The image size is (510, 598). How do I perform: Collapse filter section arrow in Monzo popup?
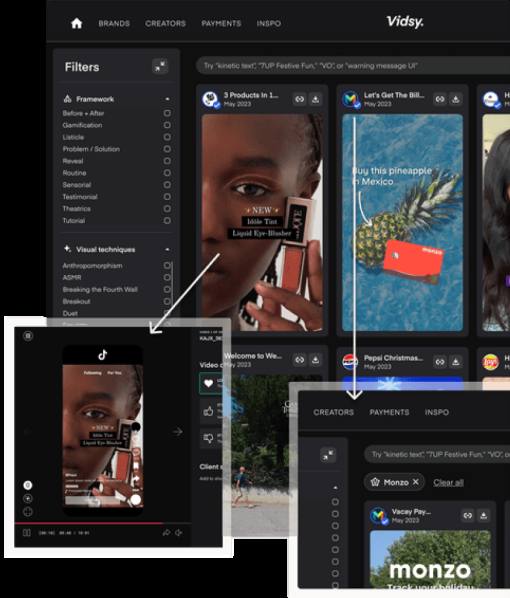pos(335,488)
